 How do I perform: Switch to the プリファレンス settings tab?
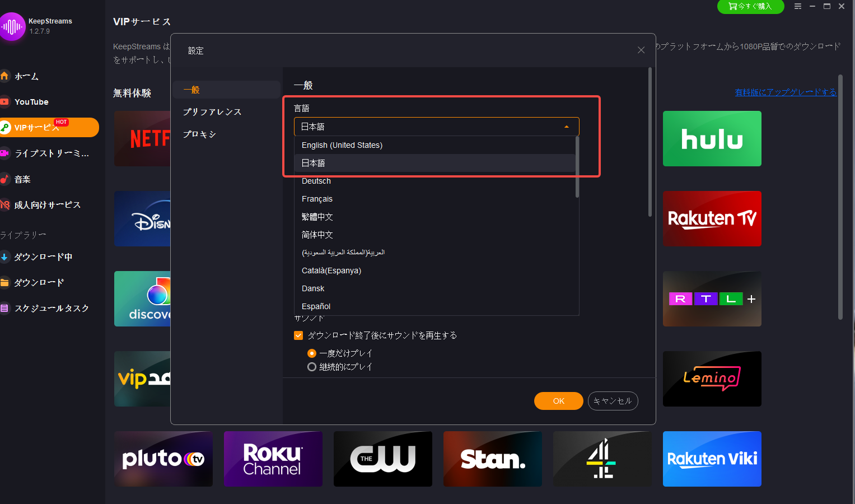[212, 112]
